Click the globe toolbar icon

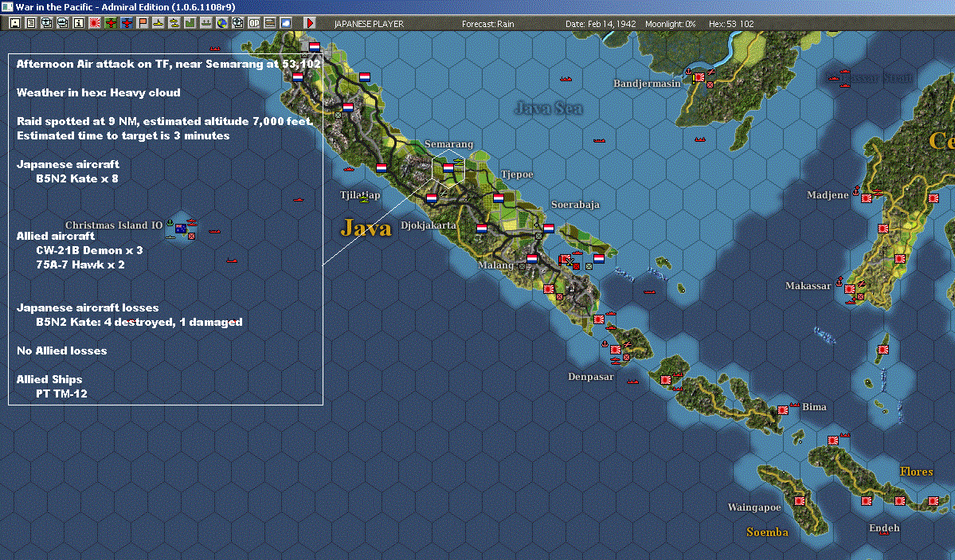coord(221,23)
